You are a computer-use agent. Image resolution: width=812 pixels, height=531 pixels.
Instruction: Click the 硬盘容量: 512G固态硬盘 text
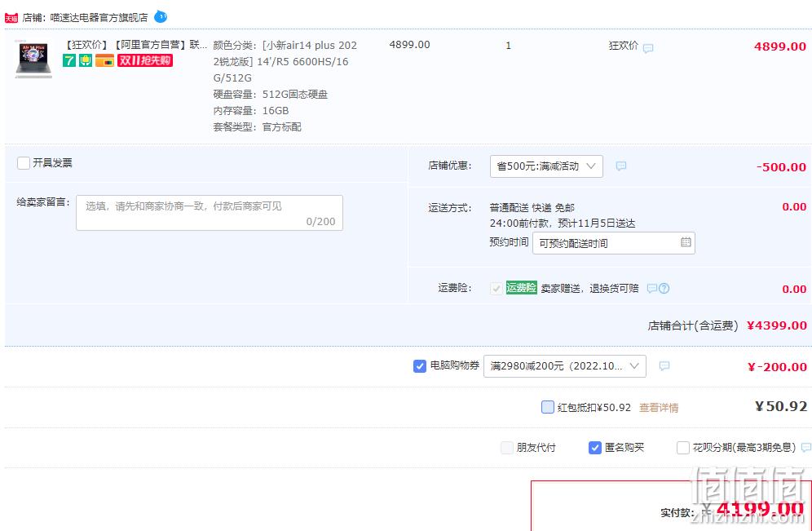coord(271,95)
